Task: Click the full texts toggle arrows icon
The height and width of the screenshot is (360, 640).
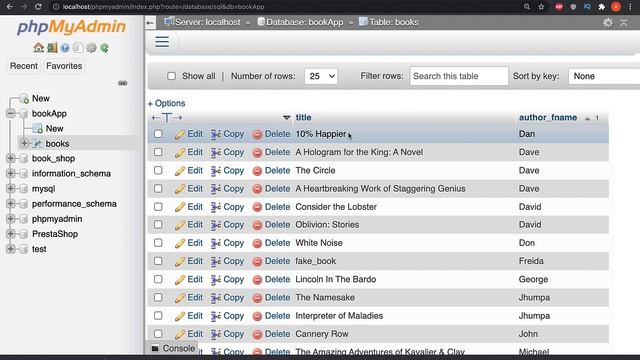Action: 167,118
